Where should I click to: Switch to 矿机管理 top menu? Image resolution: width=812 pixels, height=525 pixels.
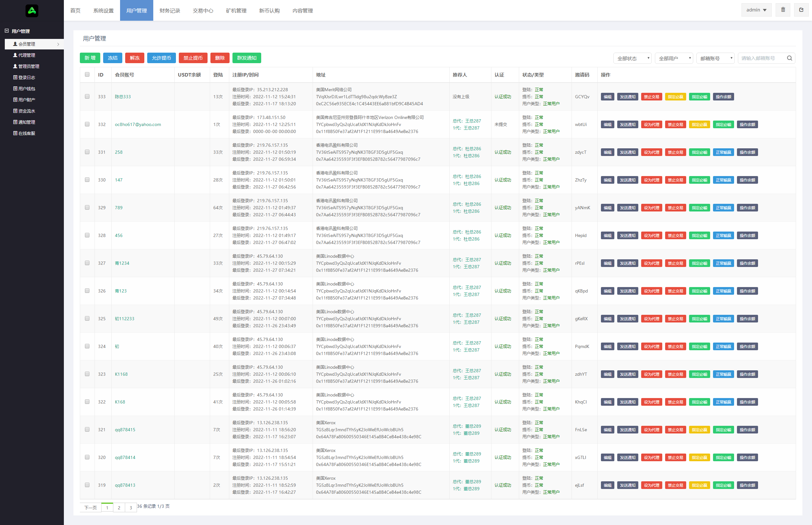click(236, 11)
